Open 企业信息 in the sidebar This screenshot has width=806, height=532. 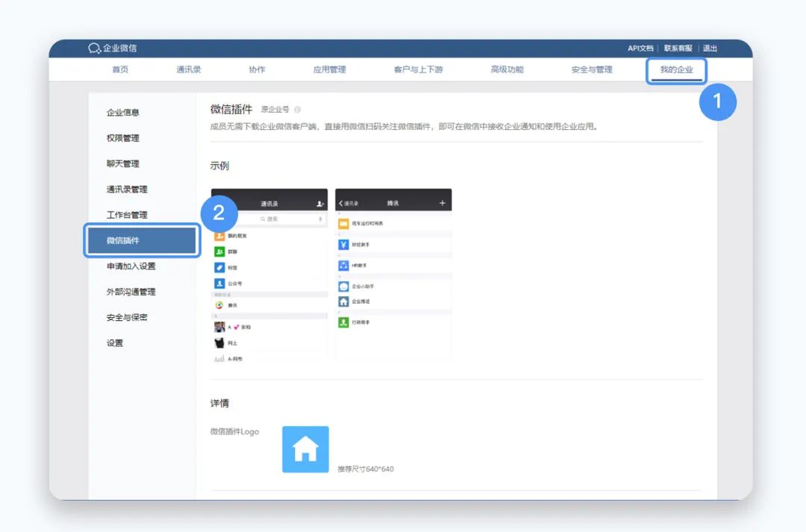click(x=123, y=113)
